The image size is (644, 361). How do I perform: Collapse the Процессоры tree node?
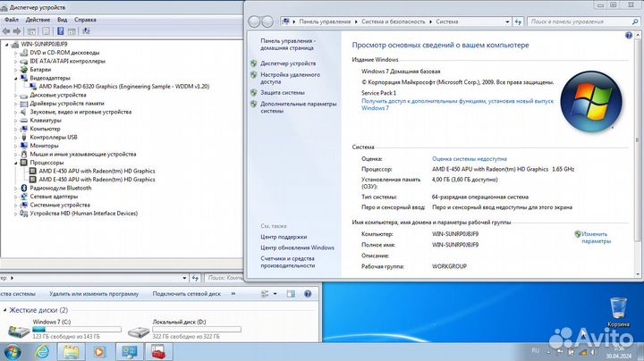click(16, 163)
